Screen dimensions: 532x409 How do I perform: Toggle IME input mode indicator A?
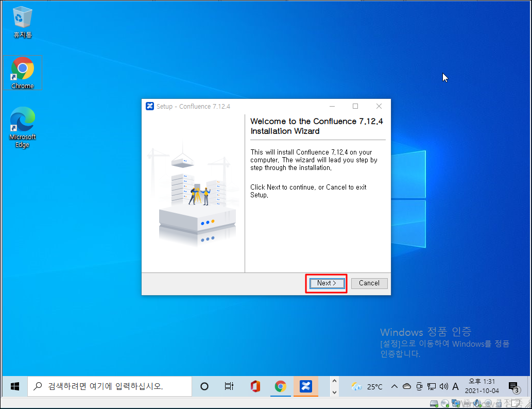click(x=456, y=386)
